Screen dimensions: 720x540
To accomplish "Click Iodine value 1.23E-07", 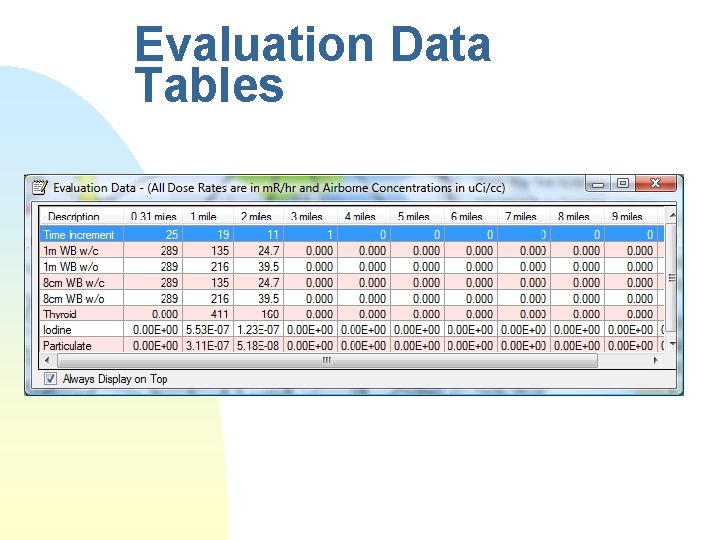I will click(x=259, y=330).
